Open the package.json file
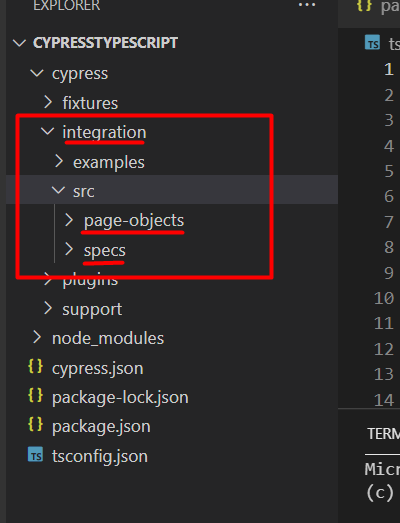 click(x=101, y=427)
